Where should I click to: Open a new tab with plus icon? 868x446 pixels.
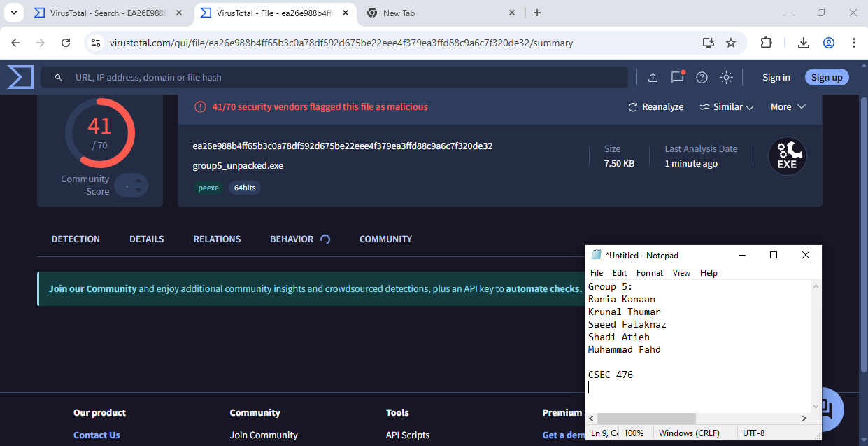tap(537, 13)
